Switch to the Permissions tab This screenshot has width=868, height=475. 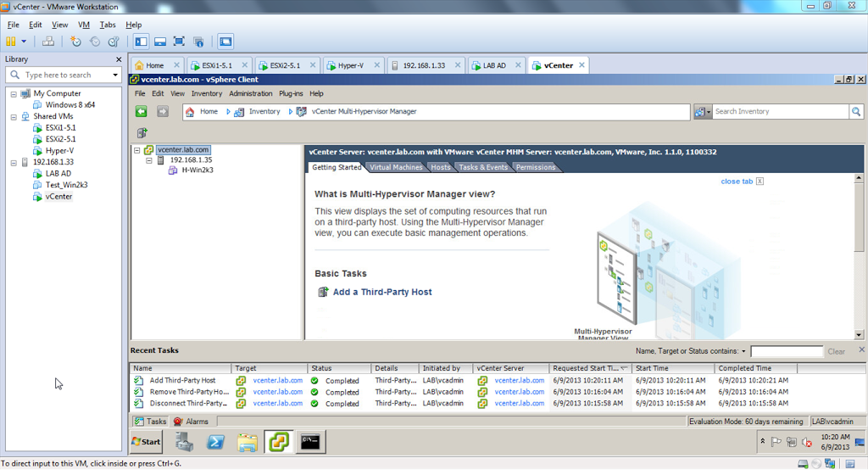click(536, 167)
